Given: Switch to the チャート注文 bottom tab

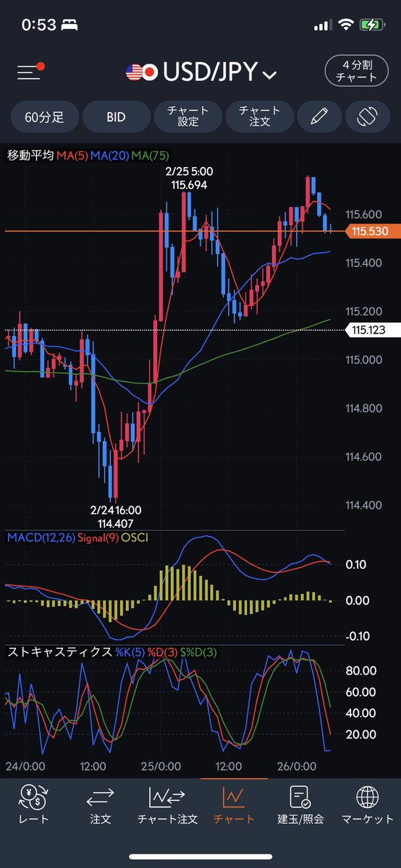Looking at the screenshot, I should pos(167,804).
